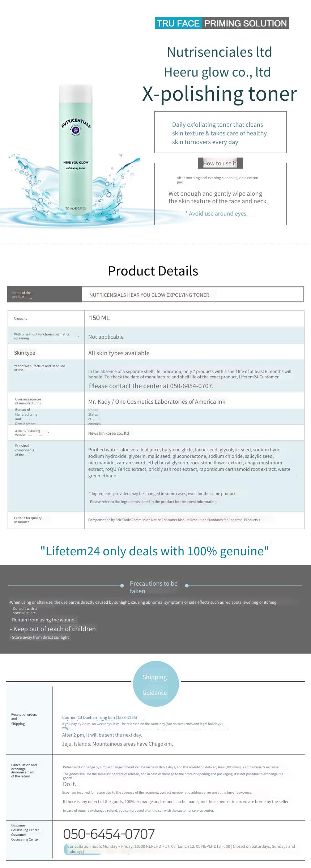Click the Shipping Guidance circle badge
The width and height of the screenshot is (311, 868).
155,684
